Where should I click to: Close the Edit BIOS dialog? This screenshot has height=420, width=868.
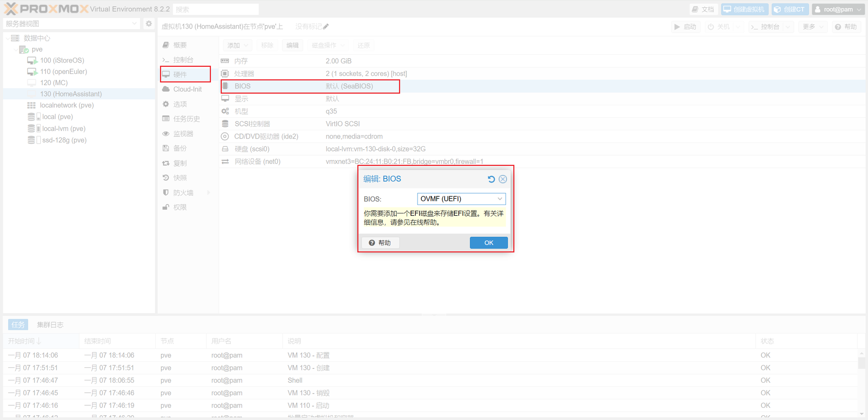click(503, 179)
